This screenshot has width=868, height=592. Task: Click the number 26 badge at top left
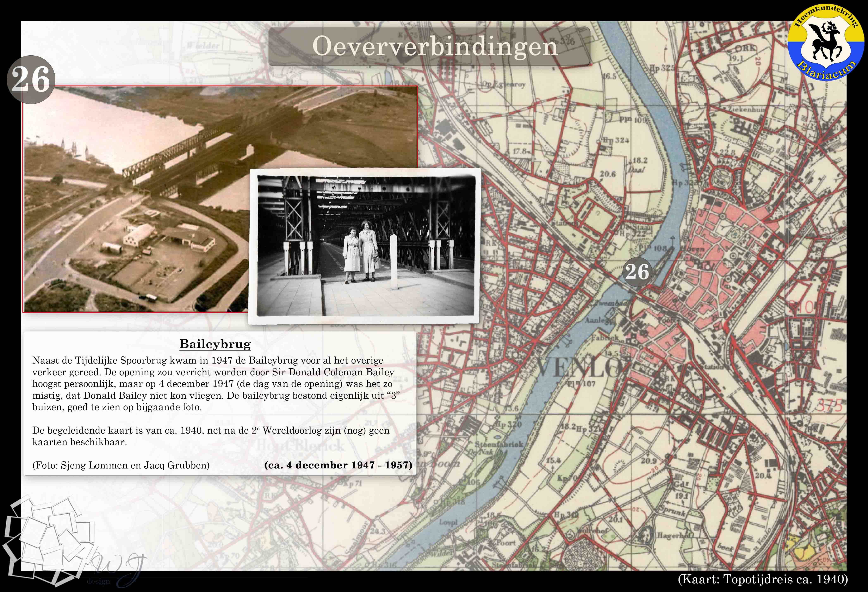coord(31,80)
